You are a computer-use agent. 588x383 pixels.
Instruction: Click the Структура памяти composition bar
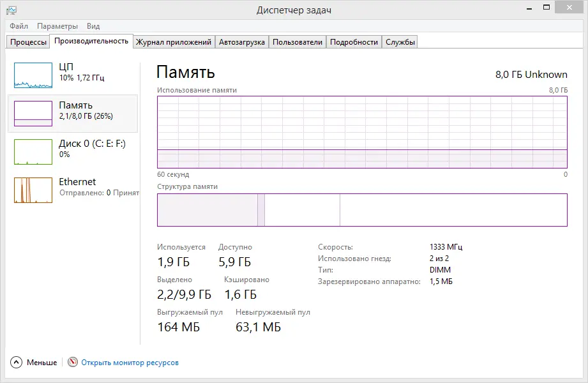pos(362,210)
